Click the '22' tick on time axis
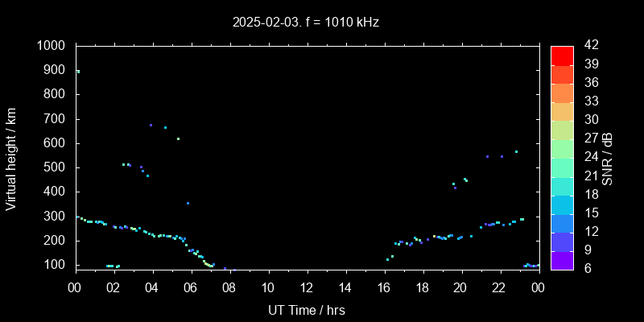644x322 pixels. 499,288
